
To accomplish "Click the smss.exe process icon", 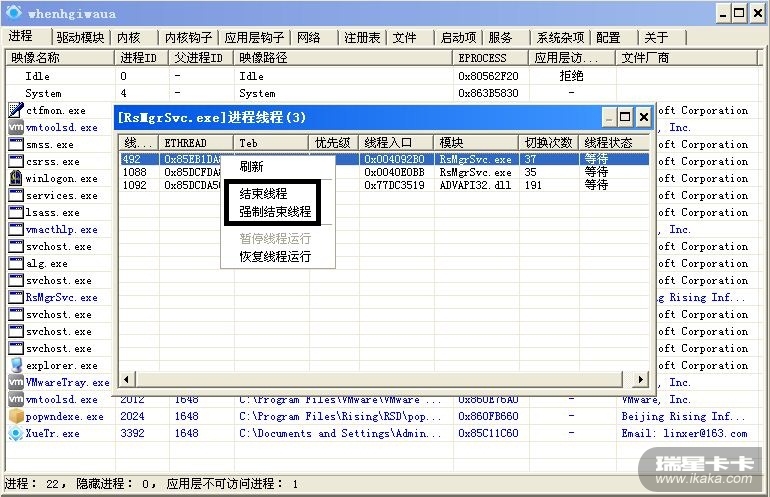I will point(16,144).
